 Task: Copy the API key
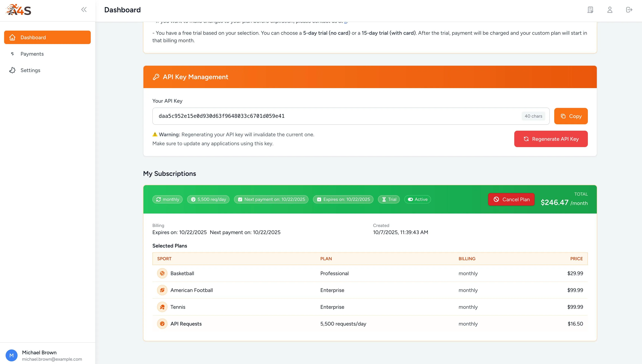(x=571, y=116)
